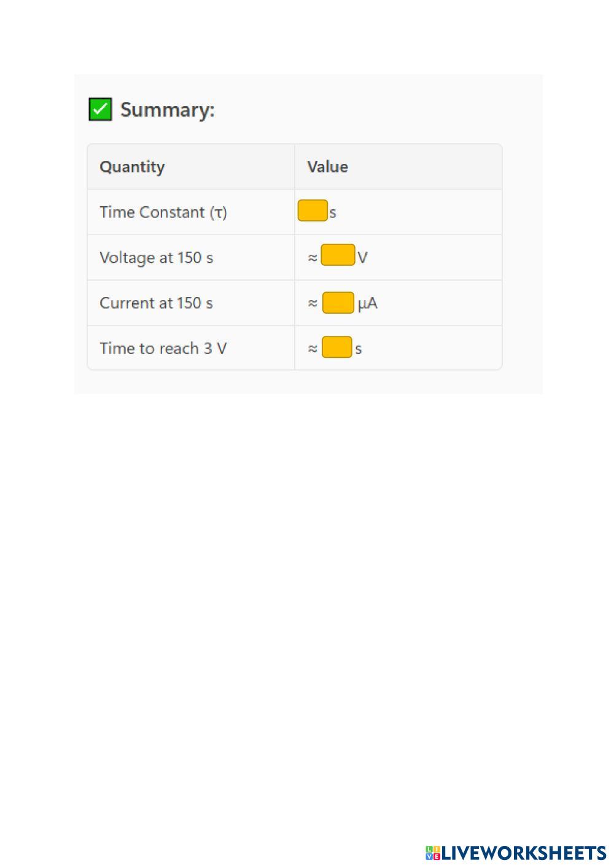Click the V unit in the Voltage row

click(362, 258)
